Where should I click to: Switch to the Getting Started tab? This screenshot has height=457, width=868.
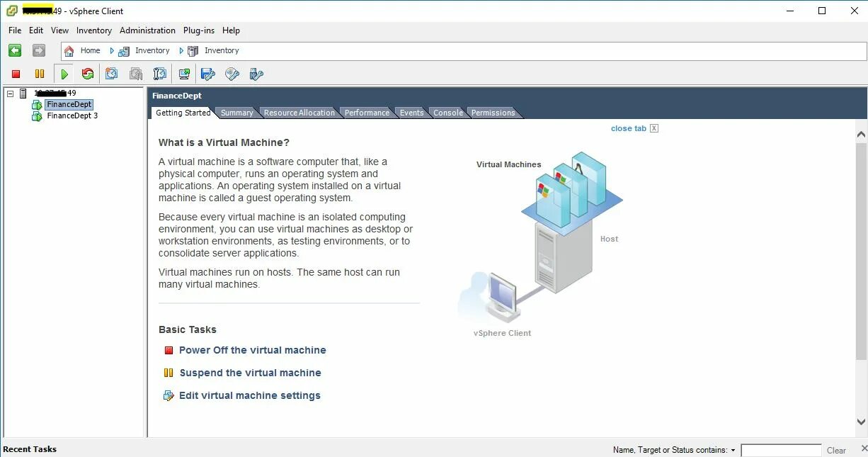tap(183, 113)
